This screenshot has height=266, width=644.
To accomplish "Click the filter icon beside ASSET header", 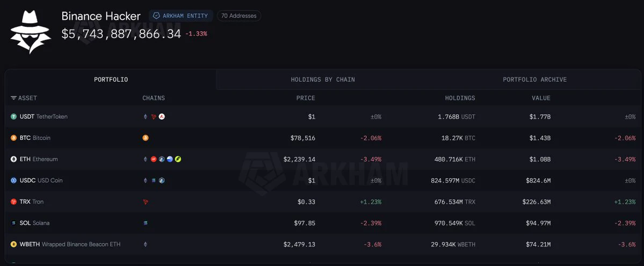I will tap(13, 98).
